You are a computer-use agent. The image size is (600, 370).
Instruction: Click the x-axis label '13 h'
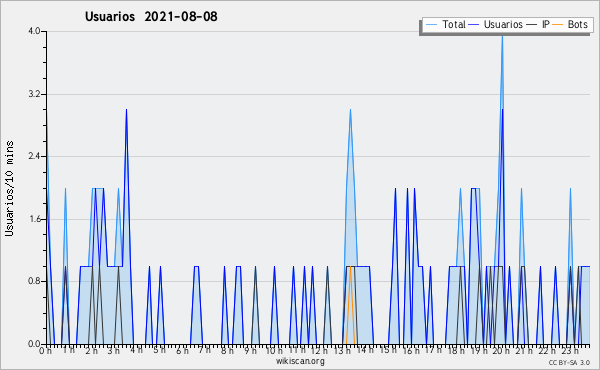[x=342, y=350]
